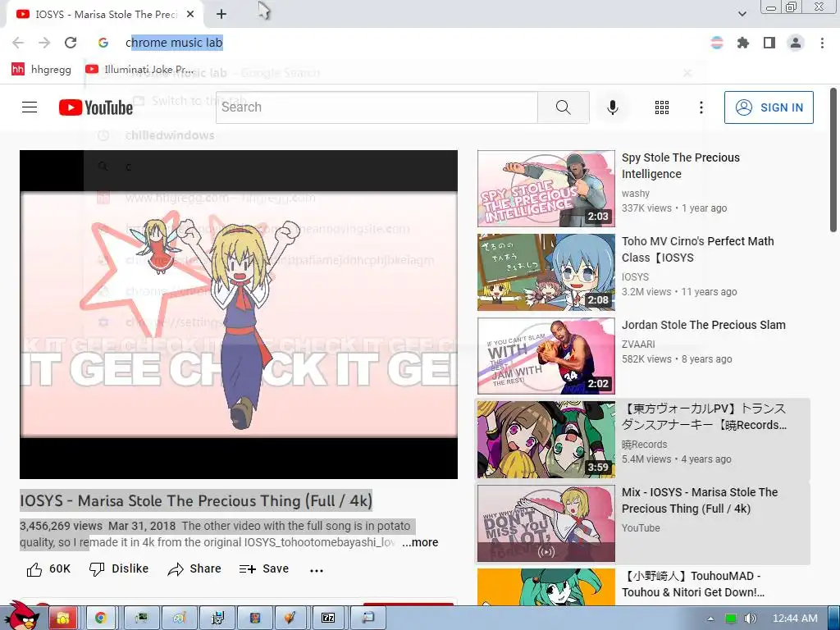
Task: Open Chrome profile avatar
Action: (796, 43)
